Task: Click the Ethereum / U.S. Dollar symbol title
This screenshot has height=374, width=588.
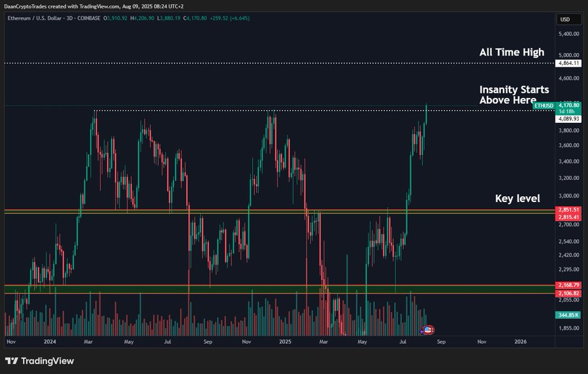Action: pos(35,18)
